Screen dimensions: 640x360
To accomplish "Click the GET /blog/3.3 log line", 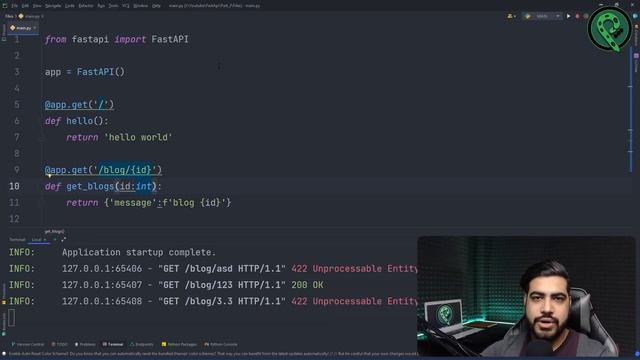I will pos(213,301).
